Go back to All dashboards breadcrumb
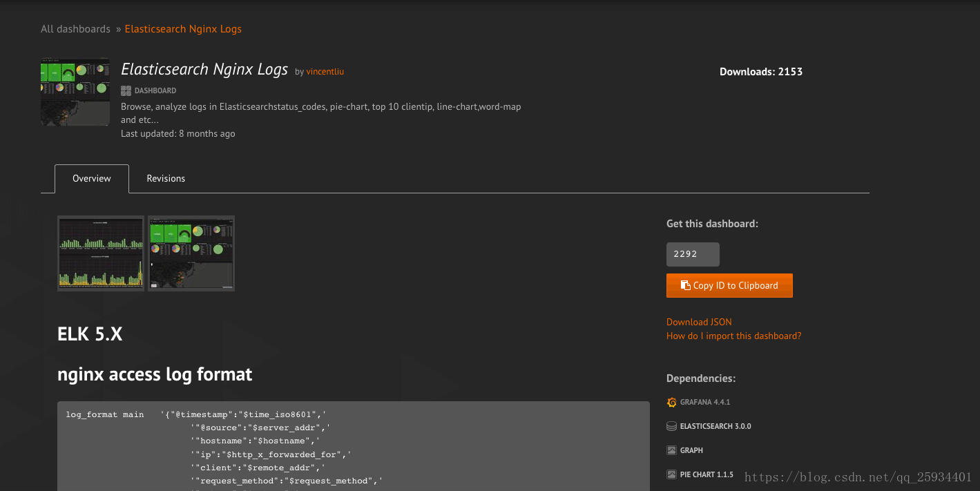This screenshot has height=491, width=980. [75, 29]
